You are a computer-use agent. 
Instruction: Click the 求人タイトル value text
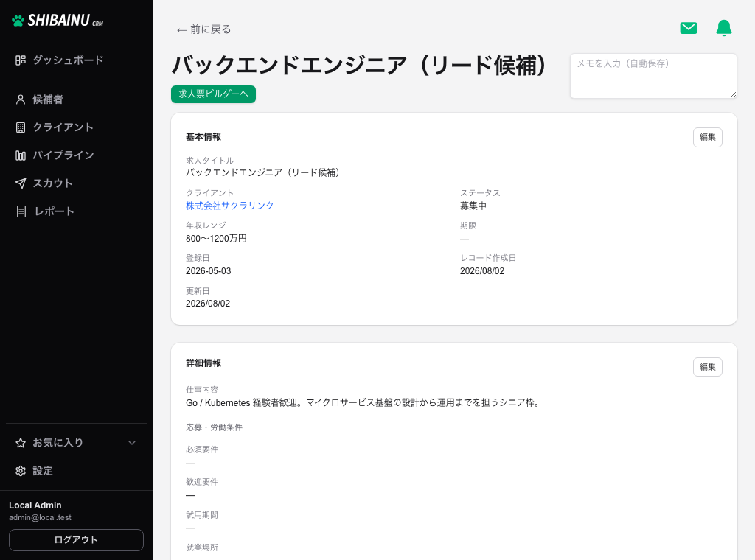(263, 172)
